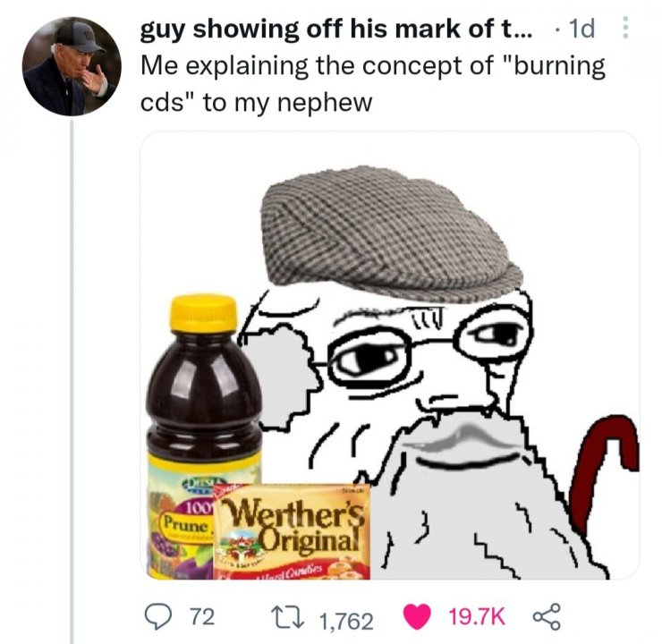The height and width of the screenshot is (644, 662).
Task: Click the vertical thread line below avatar
Action: 72,382
